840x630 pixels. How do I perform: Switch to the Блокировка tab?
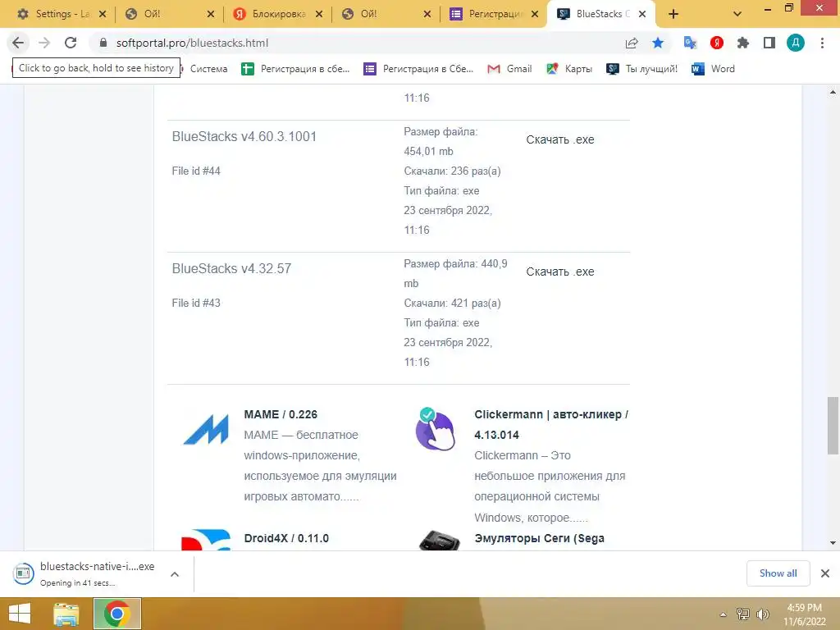(278, 15)
